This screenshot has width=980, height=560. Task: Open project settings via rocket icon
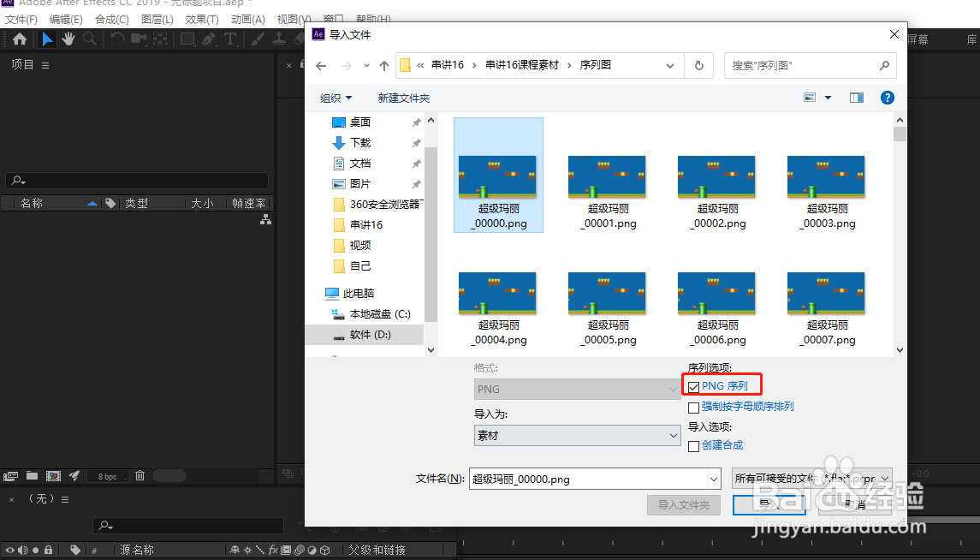(74, 475)
